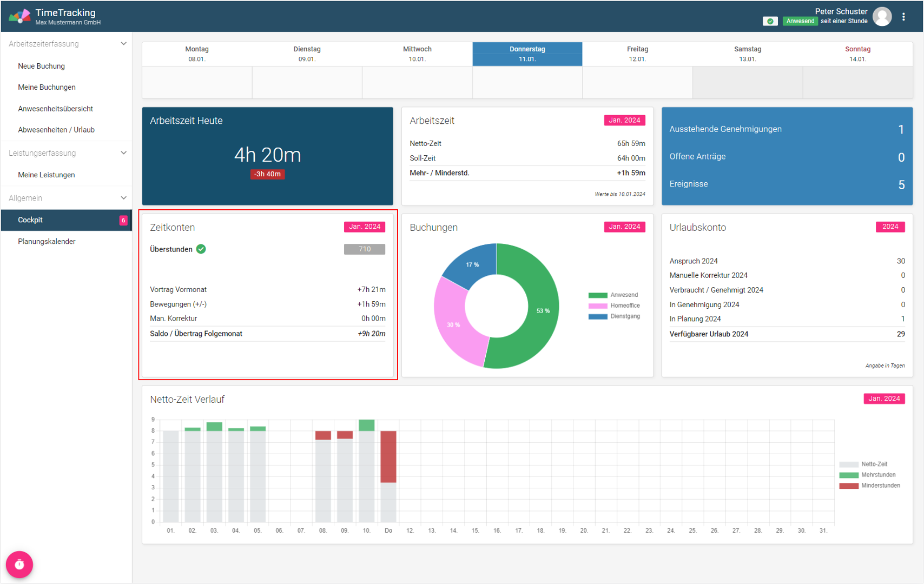Click the floating stopwatch timer button
924x584 pixels.
[x=19, y=565]
